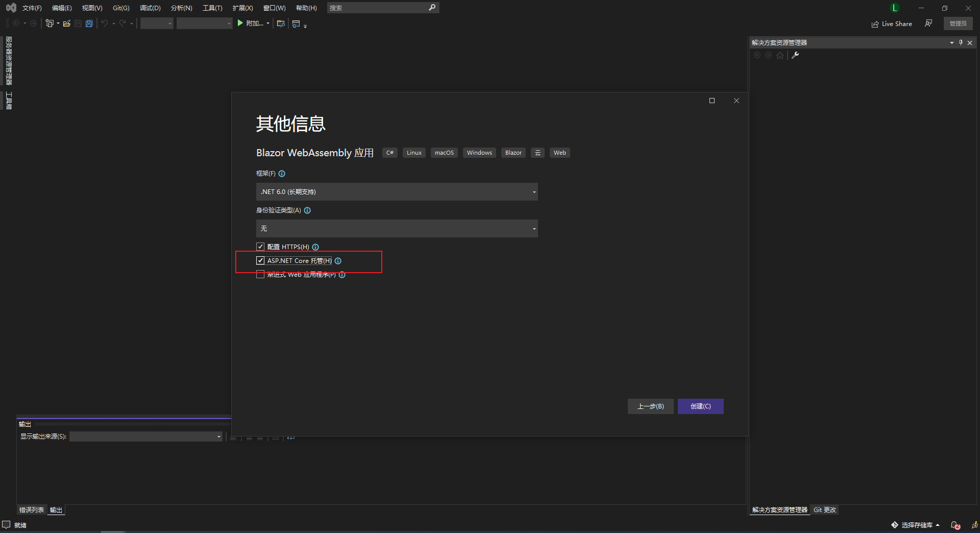Uncheck the ASP.NET Core 托管 checkbox

[261, 260]
